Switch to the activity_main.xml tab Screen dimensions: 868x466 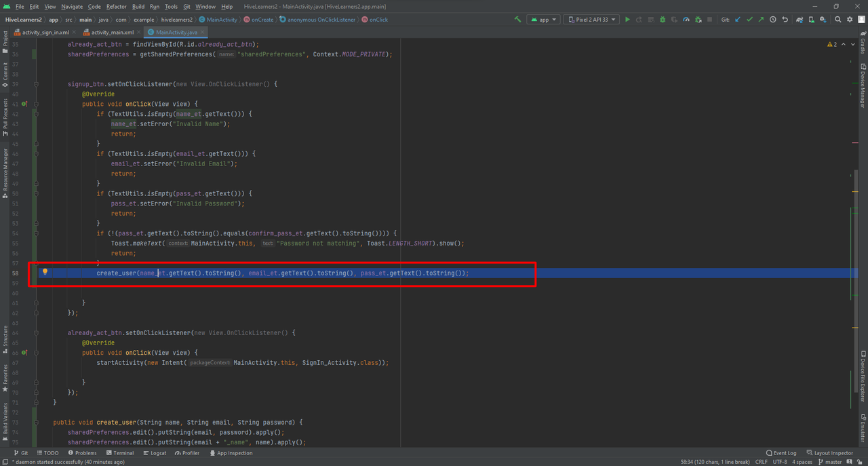click(113, 32)
